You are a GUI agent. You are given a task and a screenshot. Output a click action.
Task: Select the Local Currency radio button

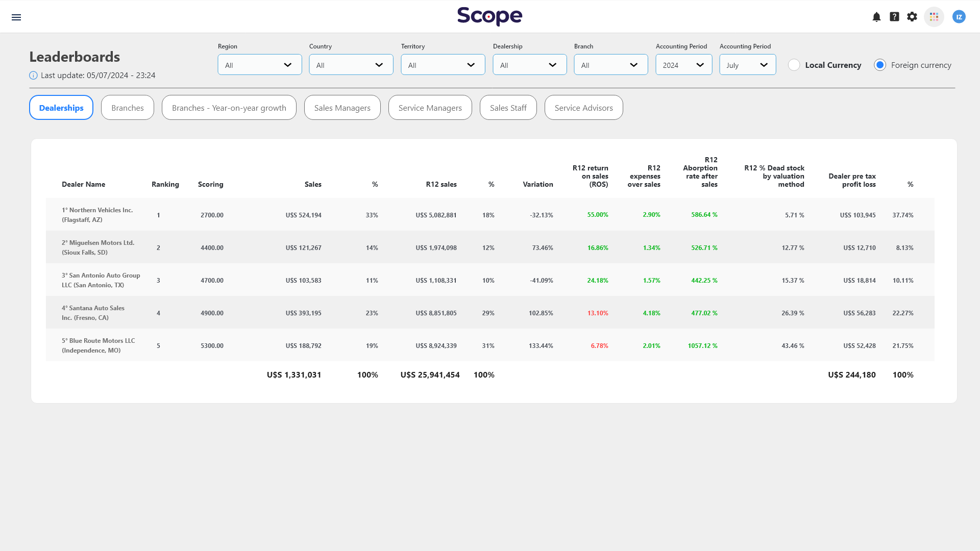pos(794,65)
